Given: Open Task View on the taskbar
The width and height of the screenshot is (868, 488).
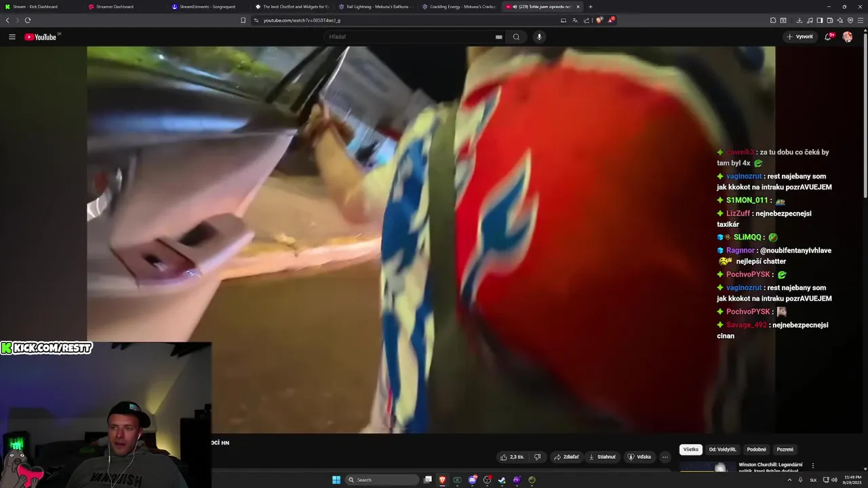Looking at the screenshot, I should 428,480.
